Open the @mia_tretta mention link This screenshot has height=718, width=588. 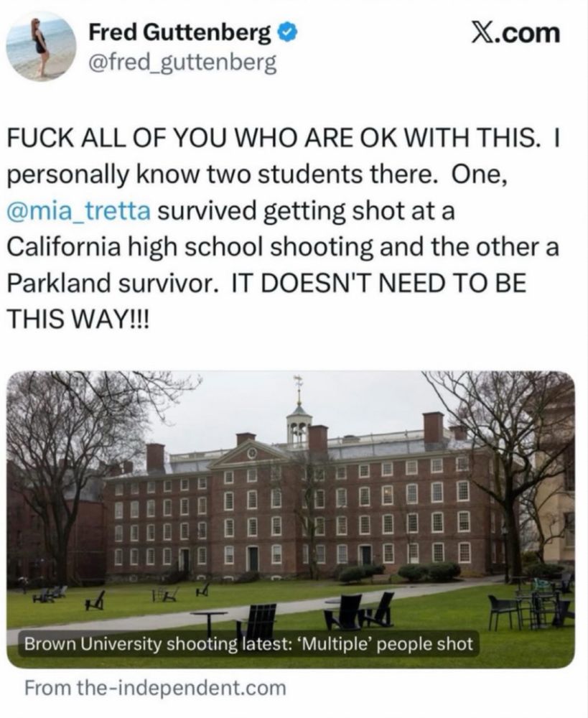79,211
